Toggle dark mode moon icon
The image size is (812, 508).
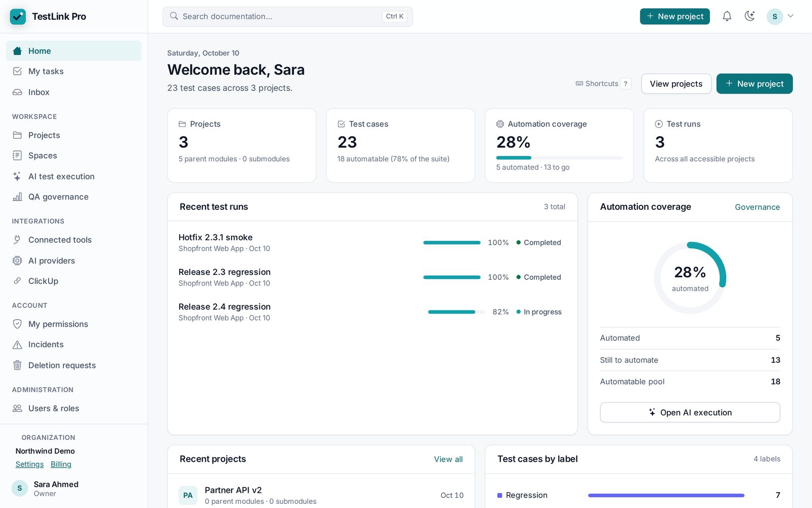750,16
